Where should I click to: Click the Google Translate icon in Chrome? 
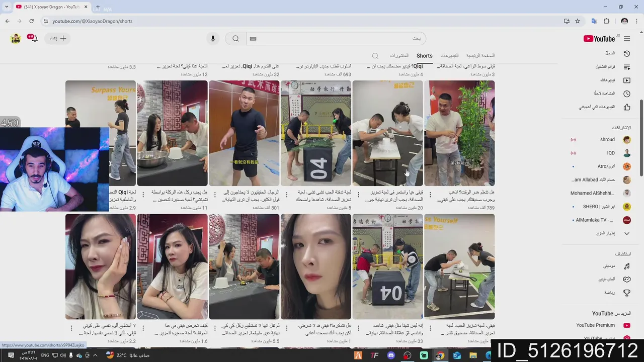pyautogui.click(x=594, y=21)
